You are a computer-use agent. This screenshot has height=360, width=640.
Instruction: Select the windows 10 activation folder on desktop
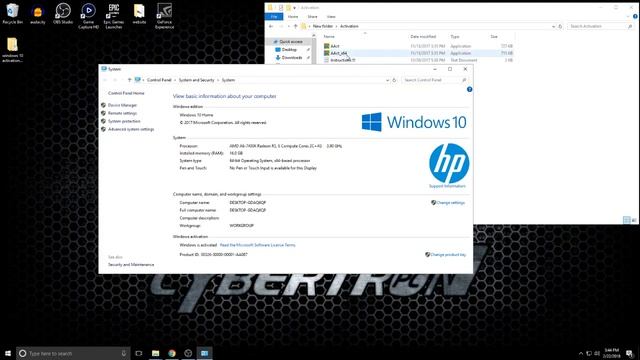click(x=12, y=50)
